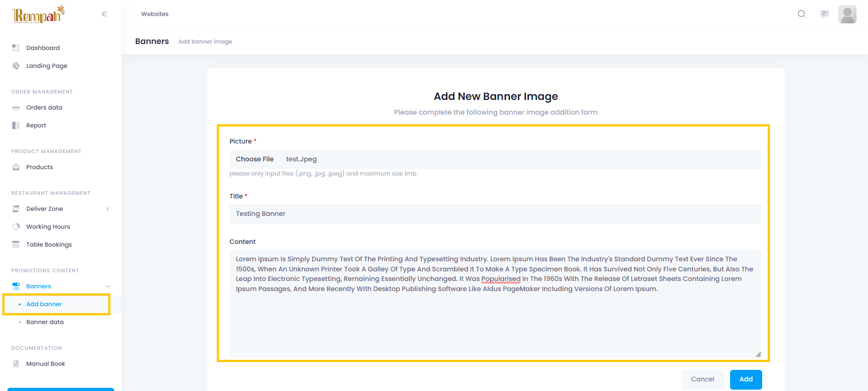Open Table Bookings page
This screenshot has width=868, height=391.
coord(49,245)
